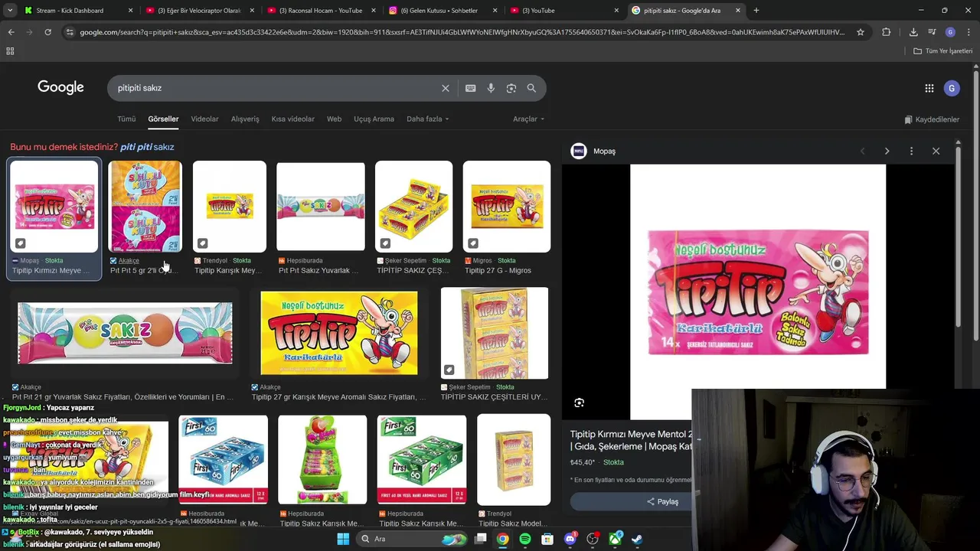Image resolution: width=980 pixels, height=551 pixels.
Task: Open Task View on taskbar
Action: [x=480, y=539]
